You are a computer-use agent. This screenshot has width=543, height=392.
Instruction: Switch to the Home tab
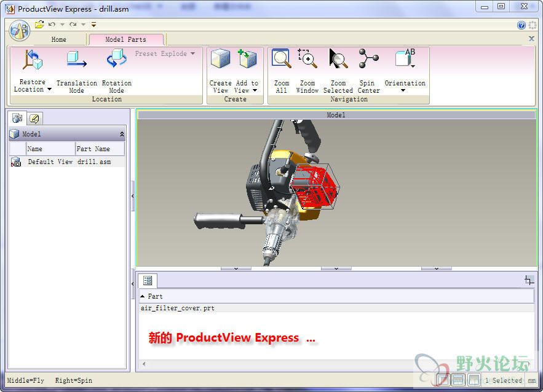(x=58, y=39)
